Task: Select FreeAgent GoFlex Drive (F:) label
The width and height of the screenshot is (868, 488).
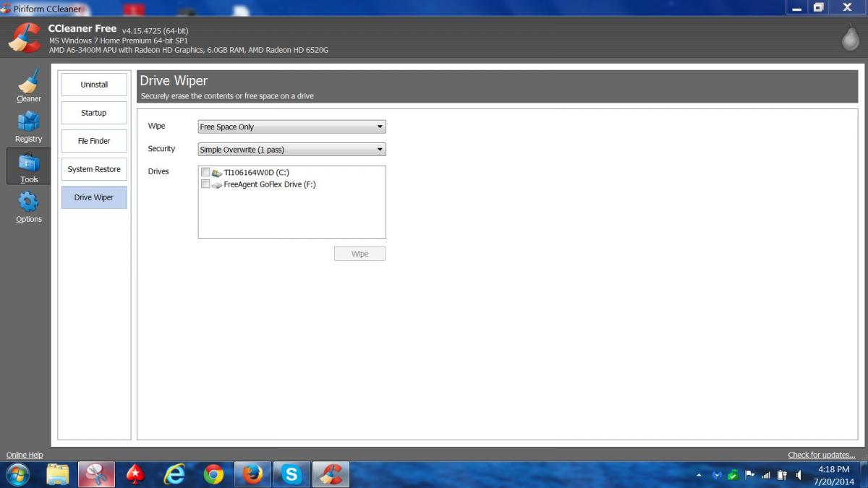Action: (270, 184)
